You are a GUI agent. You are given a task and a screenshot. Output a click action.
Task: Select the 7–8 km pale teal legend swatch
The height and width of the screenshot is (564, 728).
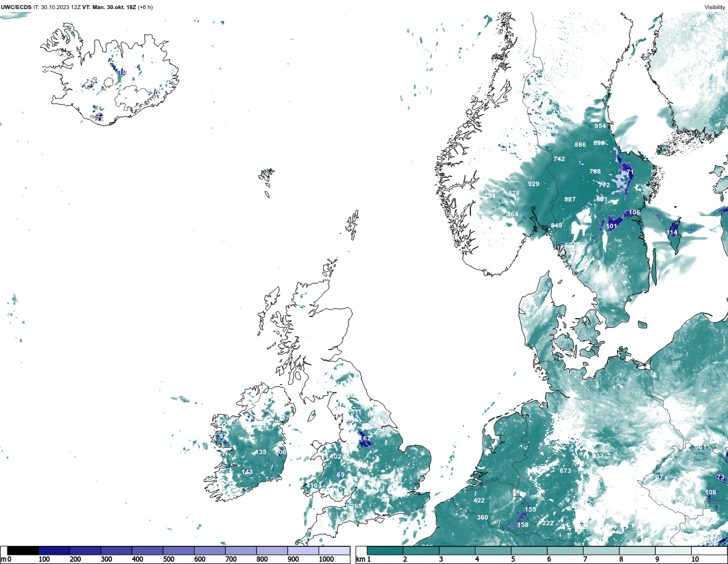pos(601,551)
